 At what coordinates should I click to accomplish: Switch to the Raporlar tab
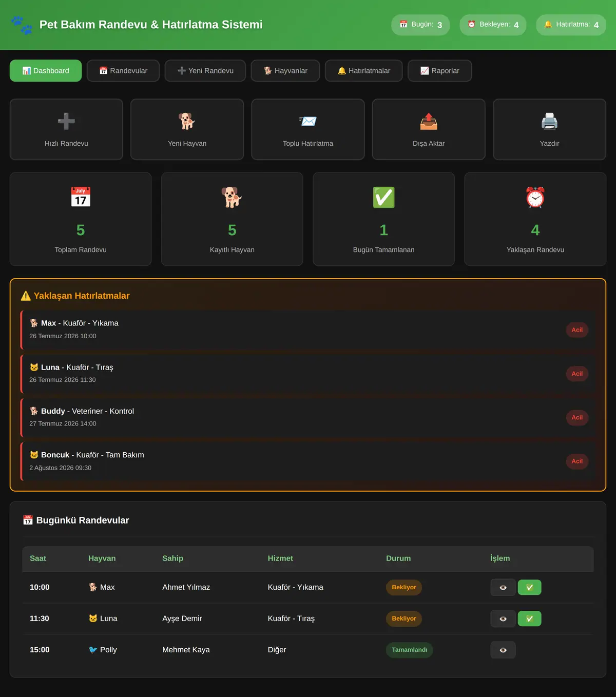pos(440,71)
